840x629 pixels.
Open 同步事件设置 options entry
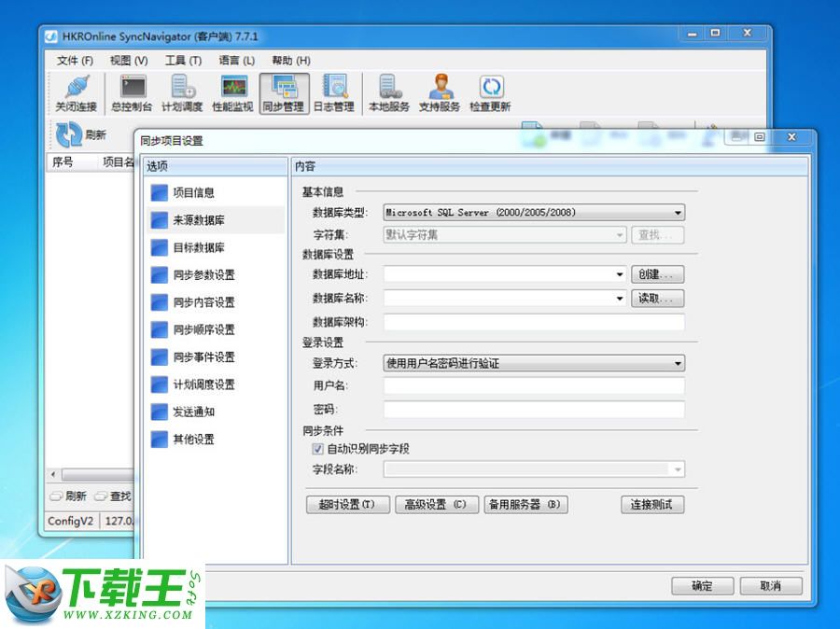coord(215,356)
